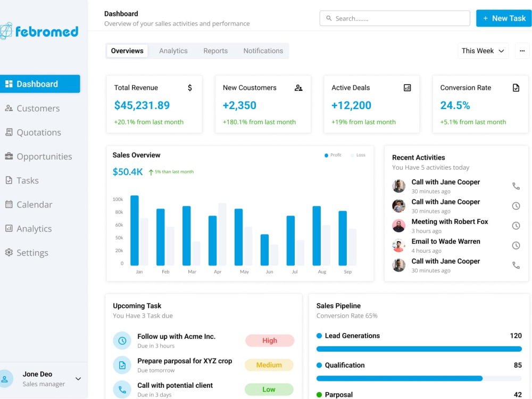Viewport: 532px width, 399px height.
Task: Switch to the Overviews tab
Action: (x=127, y=51)
